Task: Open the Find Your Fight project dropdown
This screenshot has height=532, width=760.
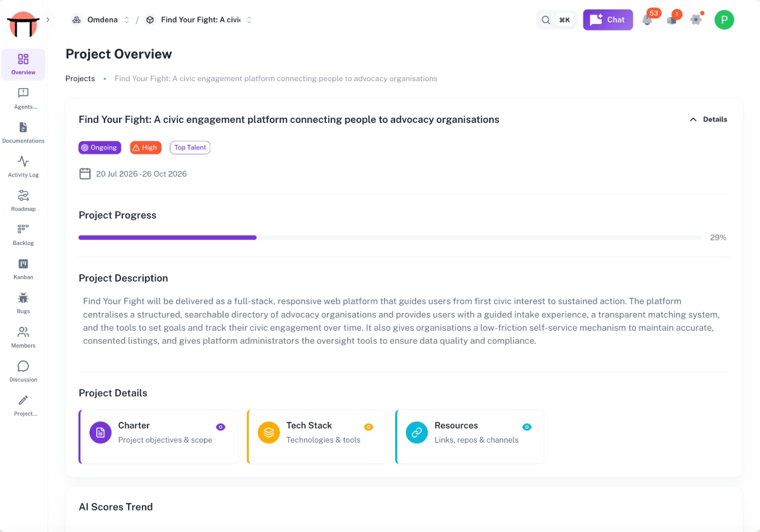Action: (x=199, y=20)
